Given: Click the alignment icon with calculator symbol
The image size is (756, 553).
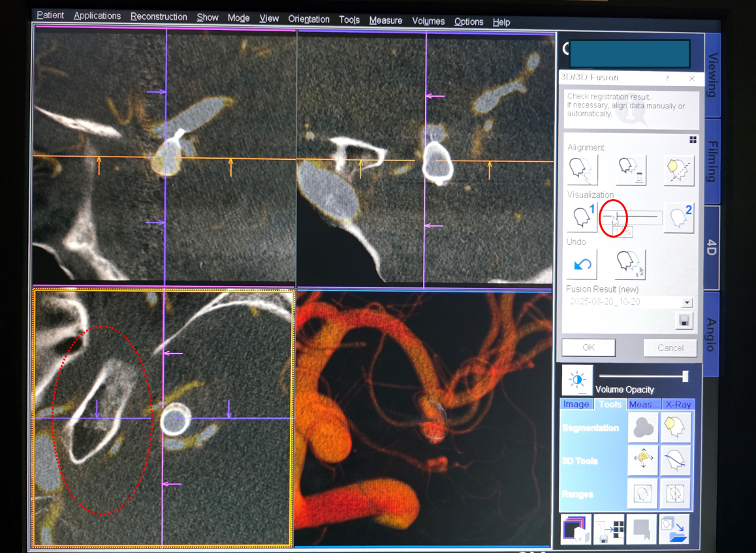Looking at the screenshot, I should click(630, 170).
